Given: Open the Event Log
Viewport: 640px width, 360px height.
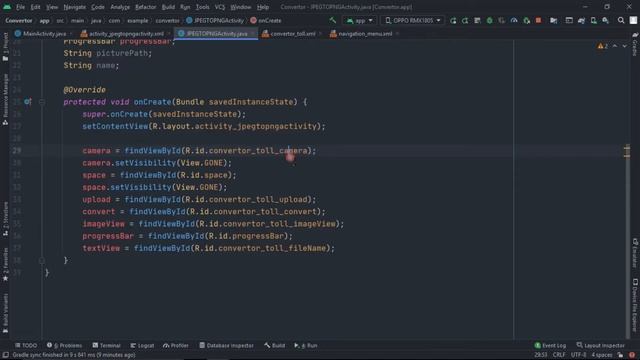Looking at the screenshot, I should point(550,345).
